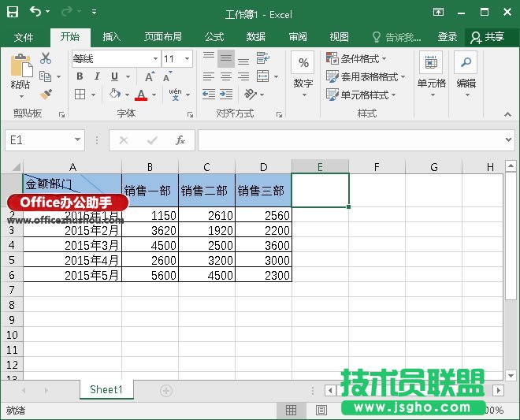Open the undo history dropdown arrow
Image resolution: width=520 pixels, height=420 pixels.
(48, 12)
